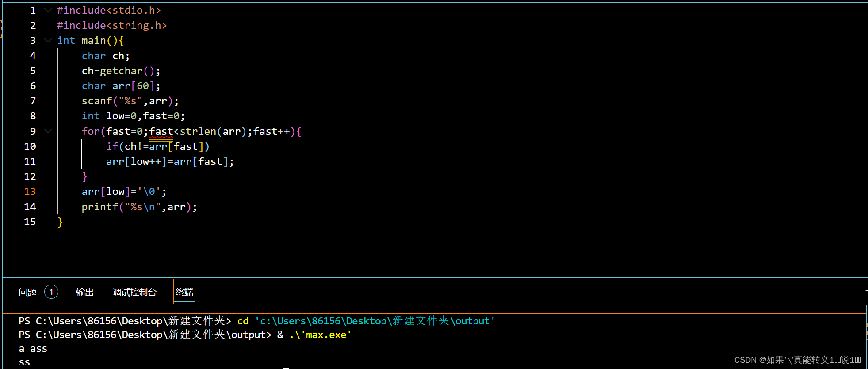Click the red-underlined fast in the for condition
Viewport: 868px width, 369px height.
(161, 131)
